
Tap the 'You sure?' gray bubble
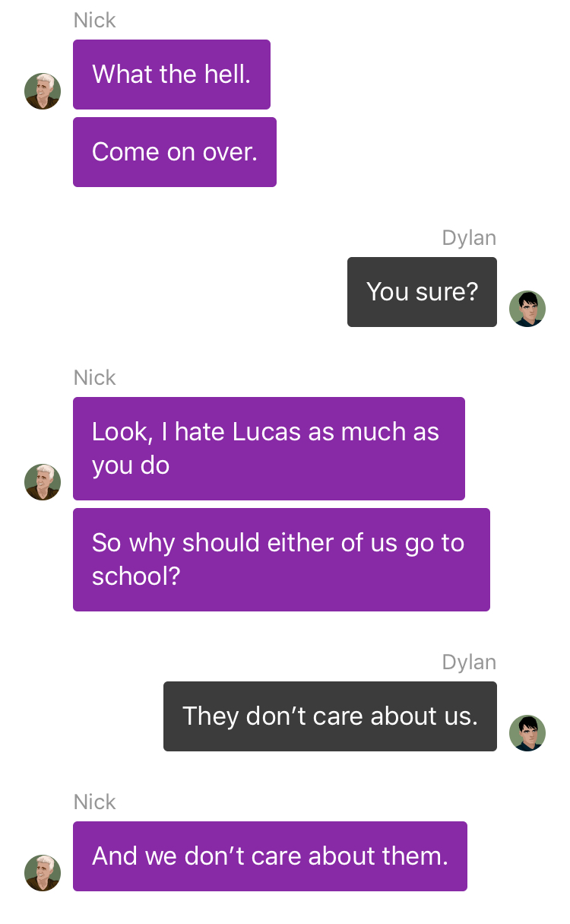(422, 292)
